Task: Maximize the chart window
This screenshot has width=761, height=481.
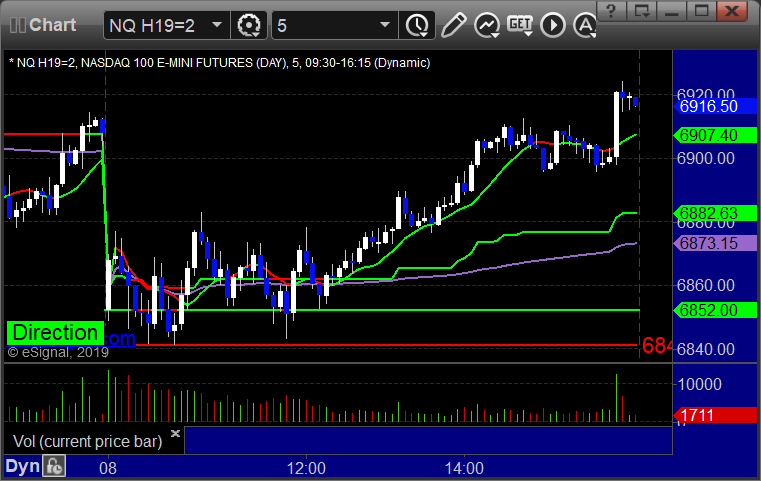Action: (702, 11)
